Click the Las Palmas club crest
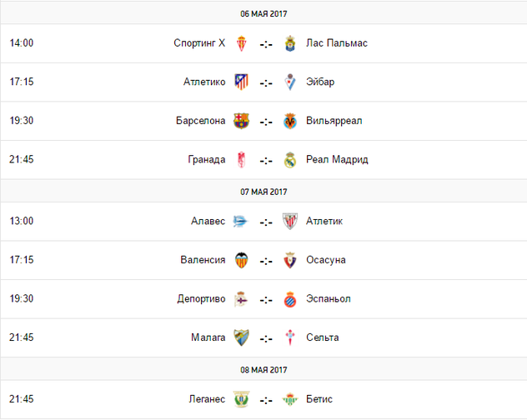 tap(290, 43)
